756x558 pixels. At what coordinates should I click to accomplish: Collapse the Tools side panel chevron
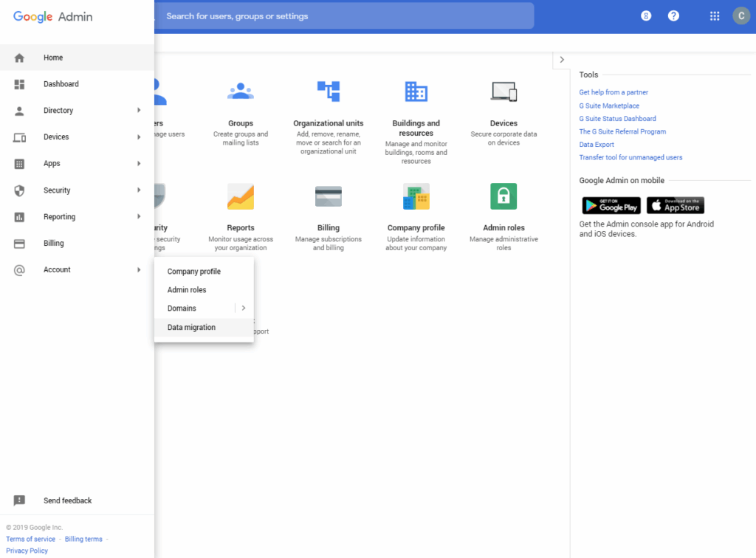(562, 60)
